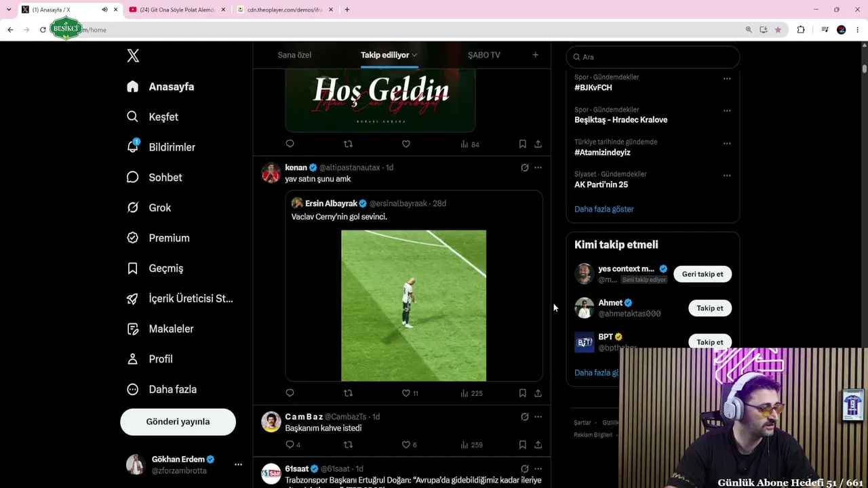Share kenan's post
The height and width of the screenshot is (488, 868).
click(538, 393)
